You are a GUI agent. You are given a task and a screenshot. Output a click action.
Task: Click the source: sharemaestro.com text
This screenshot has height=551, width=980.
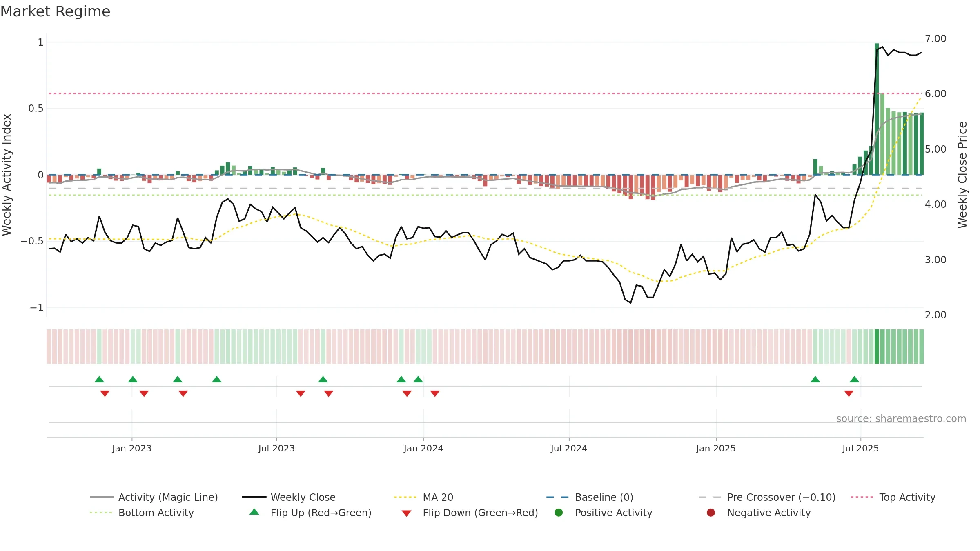click(x=901, y=418)
